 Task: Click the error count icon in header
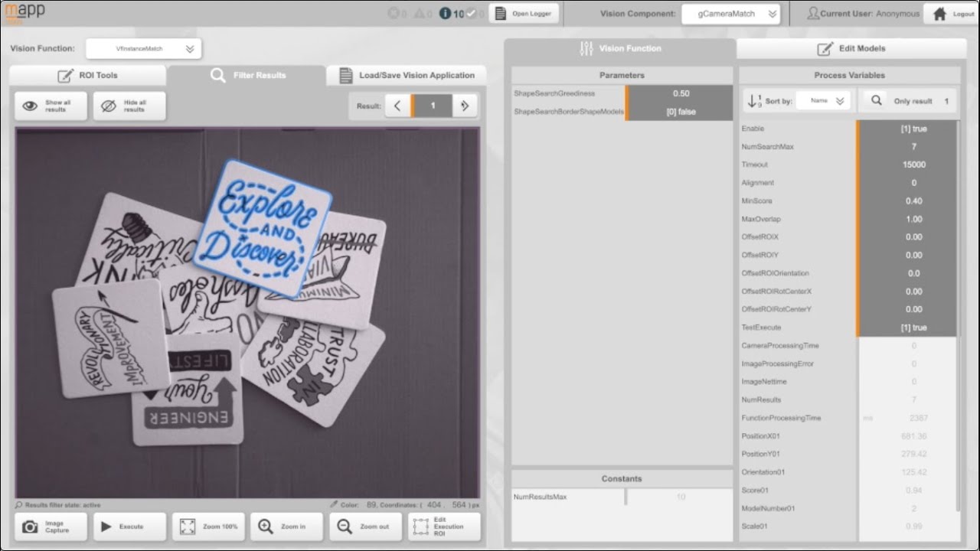[394, 13]
